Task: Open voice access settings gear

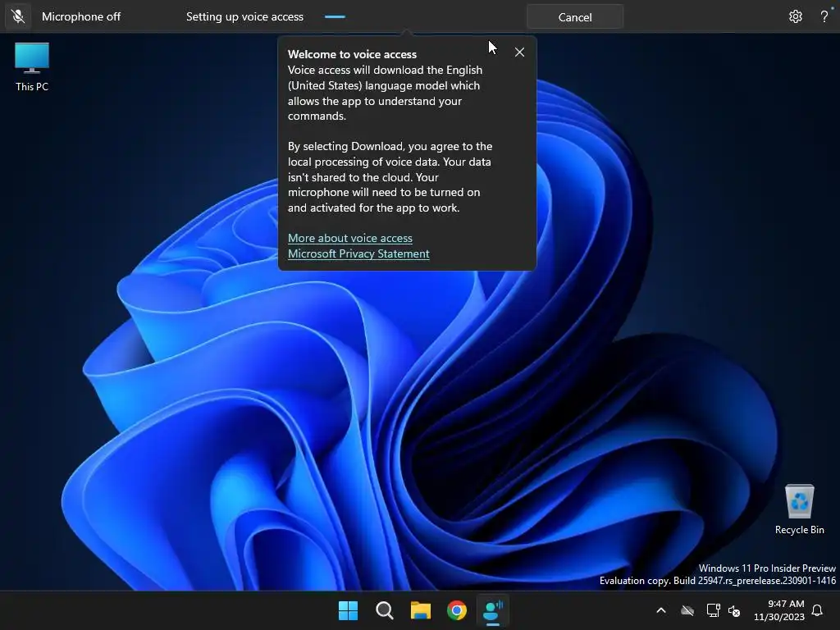Action: [x=796, y=16]
